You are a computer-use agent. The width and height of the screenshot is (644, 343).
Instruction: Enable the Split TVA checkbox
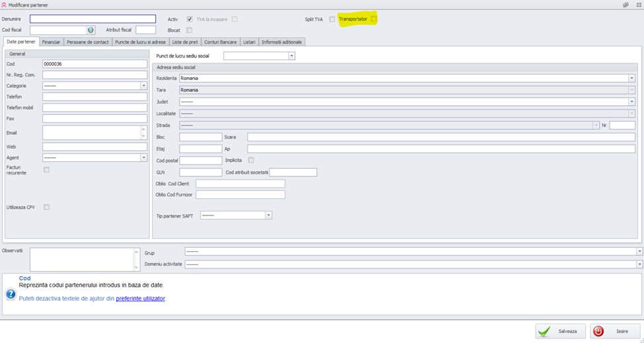(x=332, y=19)
